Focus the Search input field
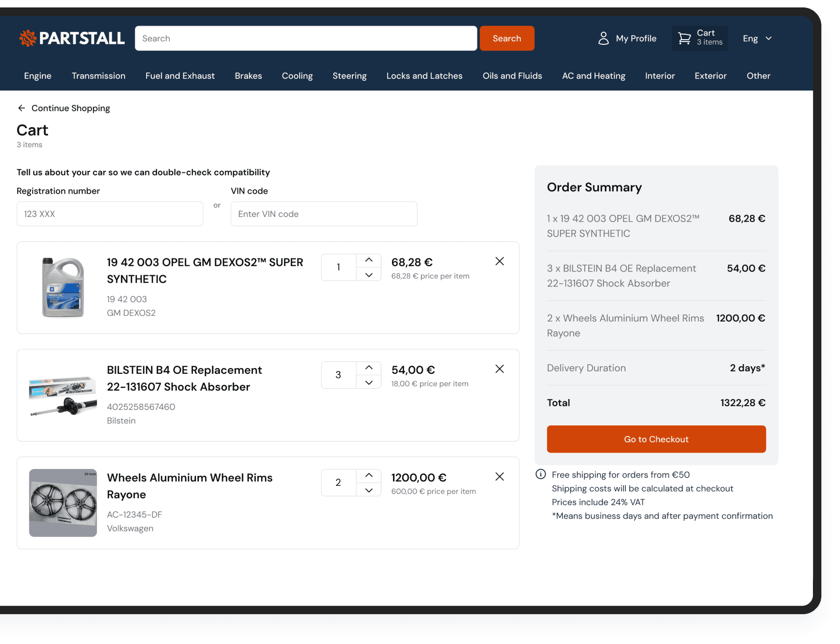840x644 pixels. [306, 38]
